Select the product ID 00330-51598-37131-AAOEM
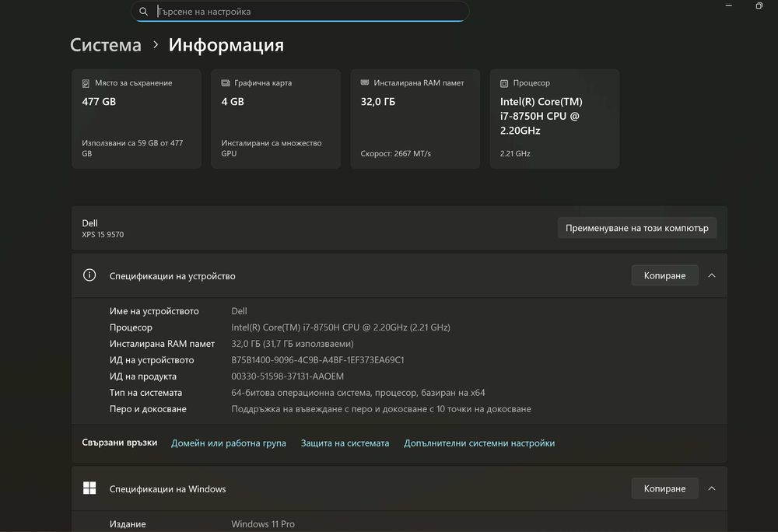Image resolution: width=778 pixels, height=532 pixels. coord(287,376)
